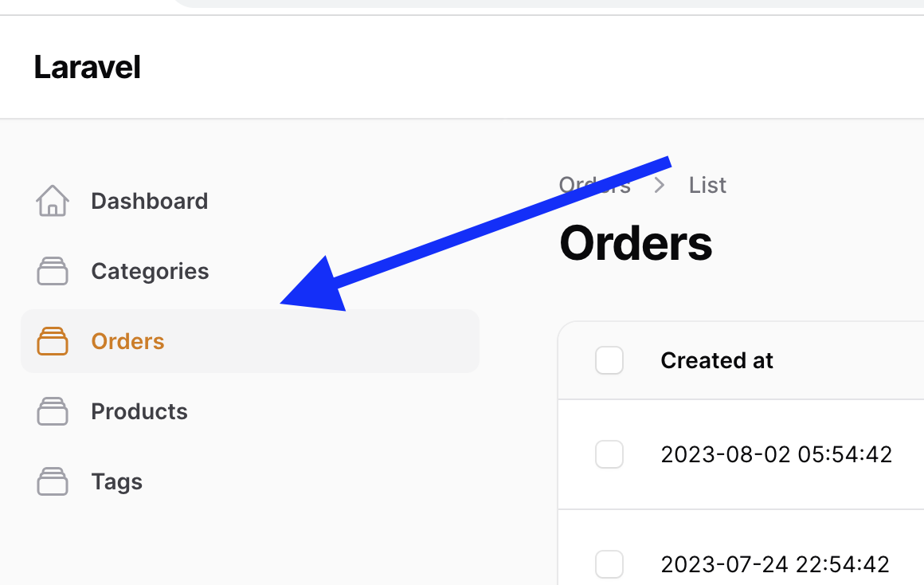Sort by the Created at column header

click(717, 360)
